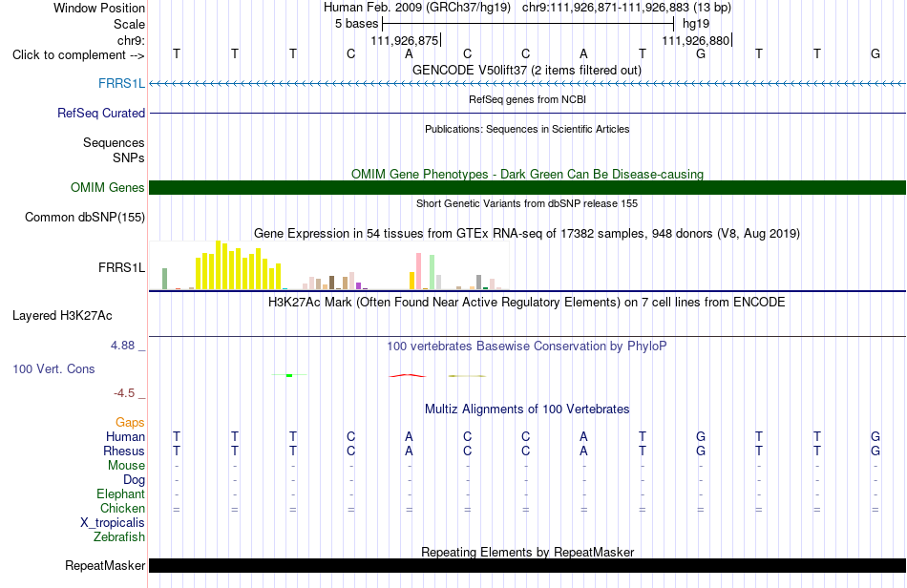The width and height of the screenshot is (907, 588).
Task: Click the GENCODE V50lift37 track title
Action: (527, 70)
